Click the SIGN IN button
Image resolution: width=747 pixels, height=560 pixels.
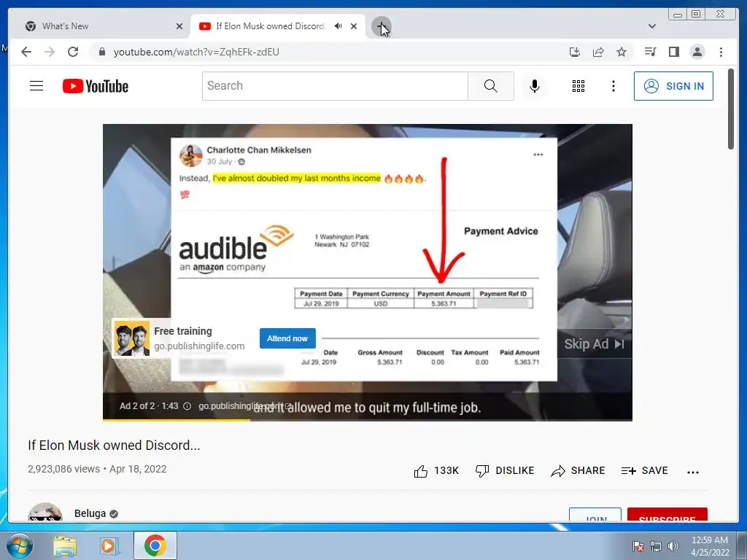(x=673, y=86)
